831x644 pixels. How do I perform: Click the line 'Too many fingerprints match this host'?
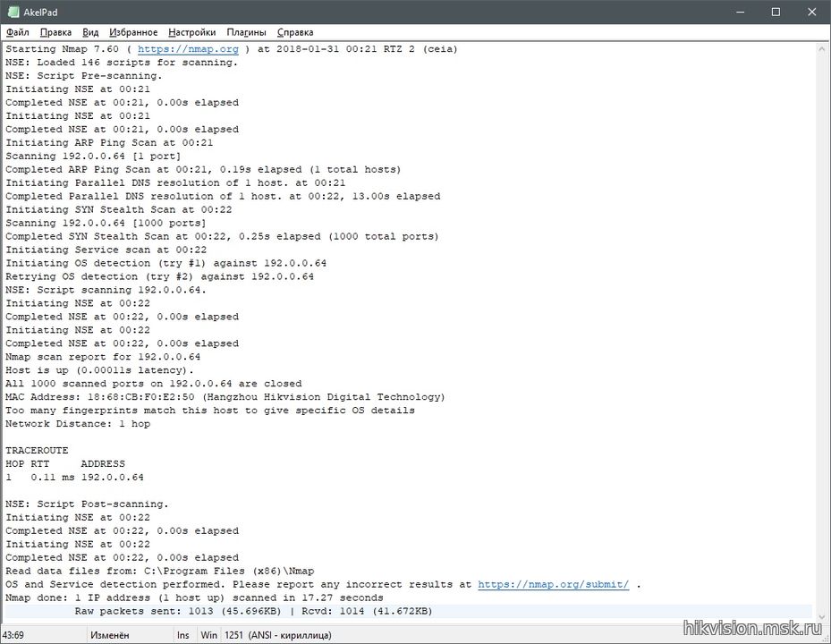210,411
